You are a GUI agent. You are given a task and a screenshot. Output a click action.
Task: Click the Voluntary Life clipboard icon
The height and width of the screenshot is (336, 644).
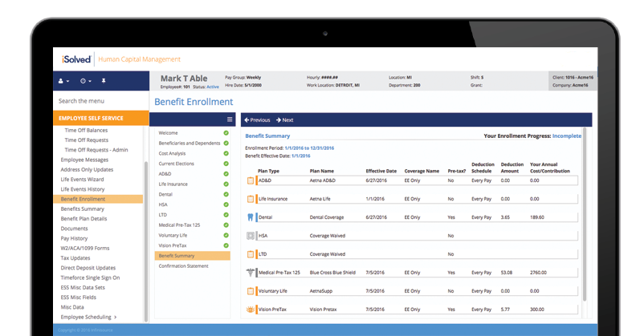click(250, 291)
